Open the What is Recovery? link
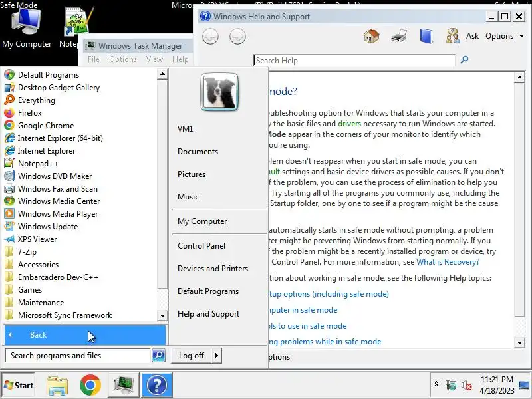The height and width of the screenshot is (399, 532). tap(448, 262)
